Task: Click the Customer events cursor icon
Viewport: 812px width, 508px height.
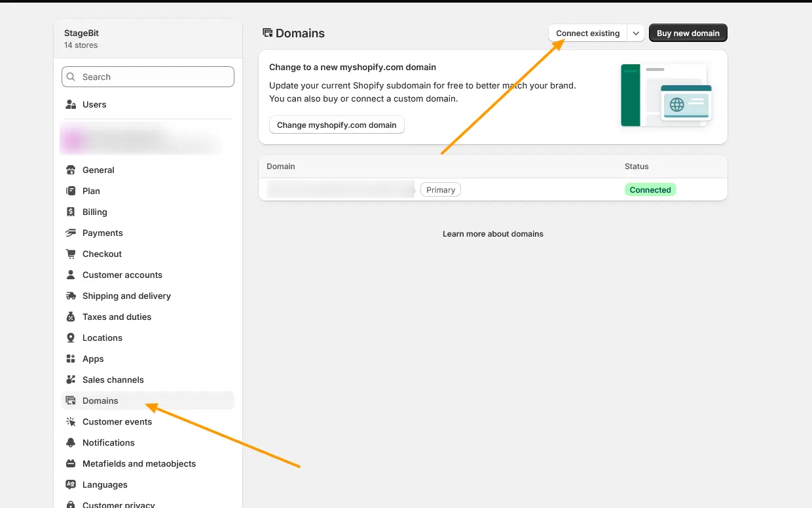Action: click(x=71, y=421)
